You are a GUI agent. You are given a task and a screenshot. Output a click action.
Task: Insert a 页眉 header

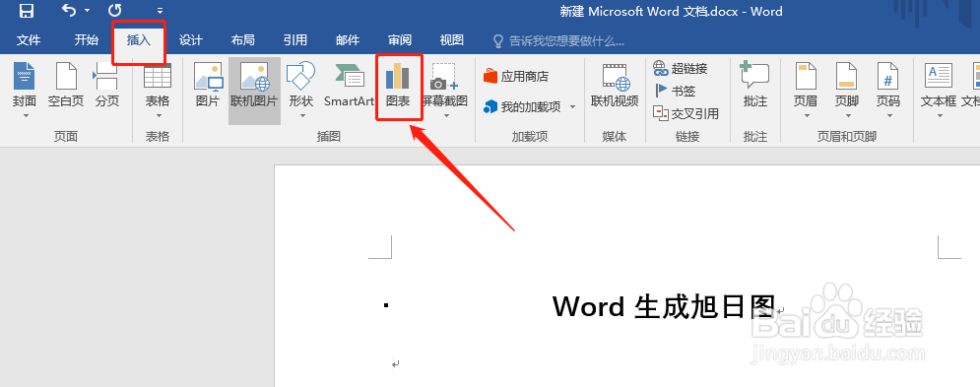806,84
